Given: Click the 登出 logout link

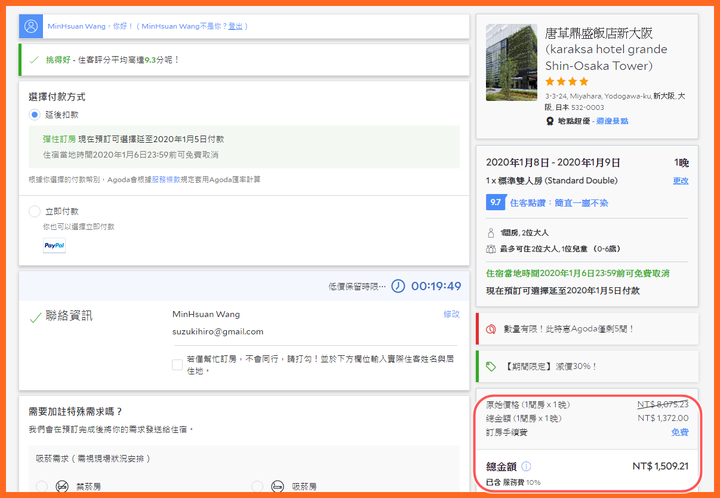Looking at the screenshot, I should click(x=236, y=26).
